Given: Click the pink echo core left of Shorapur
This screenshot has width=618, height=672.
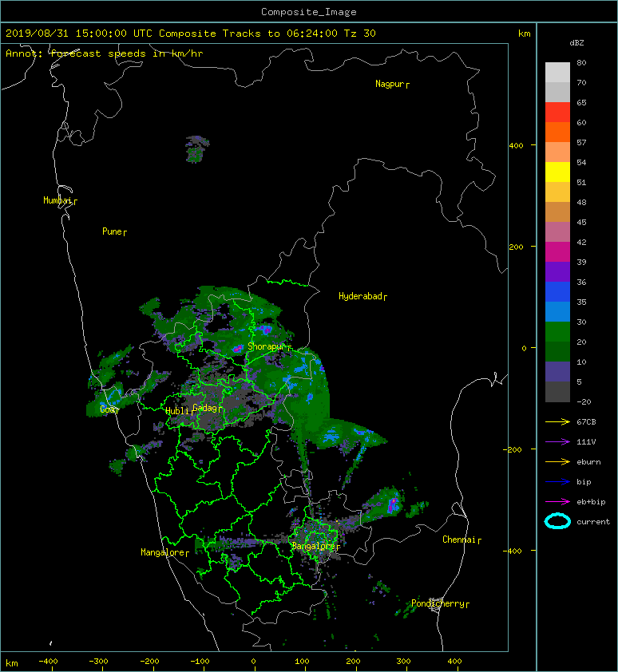Looking at the screenshot, I should coord(237,350).
